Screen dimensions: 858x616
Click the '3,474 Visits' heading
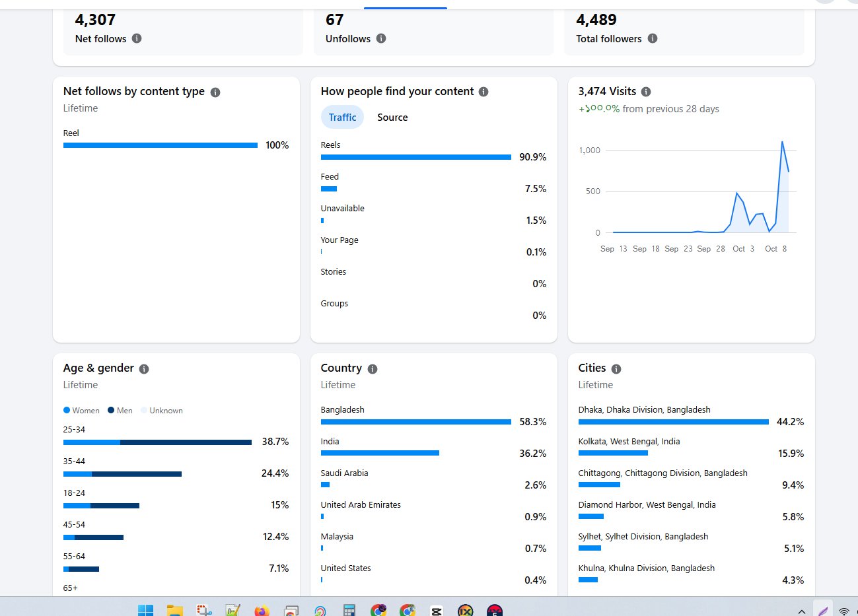(x=607, y=91)
